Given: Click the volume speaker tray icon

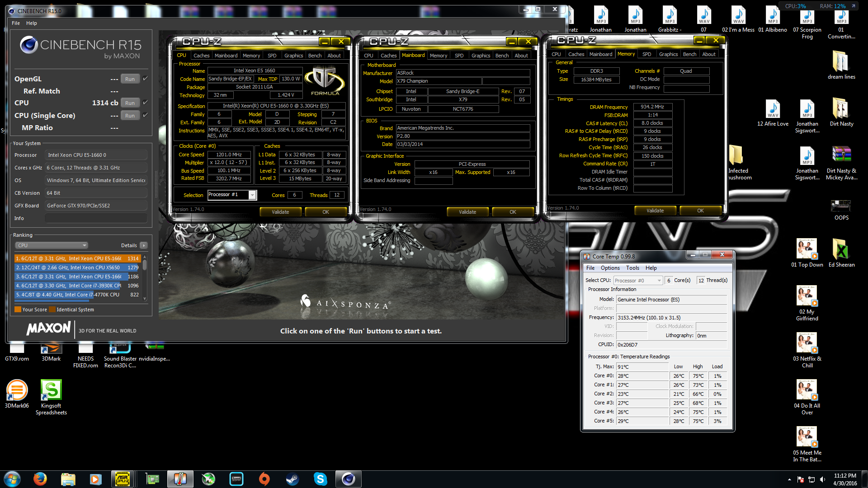Looking at the screenshot, I should click(822, 479).
